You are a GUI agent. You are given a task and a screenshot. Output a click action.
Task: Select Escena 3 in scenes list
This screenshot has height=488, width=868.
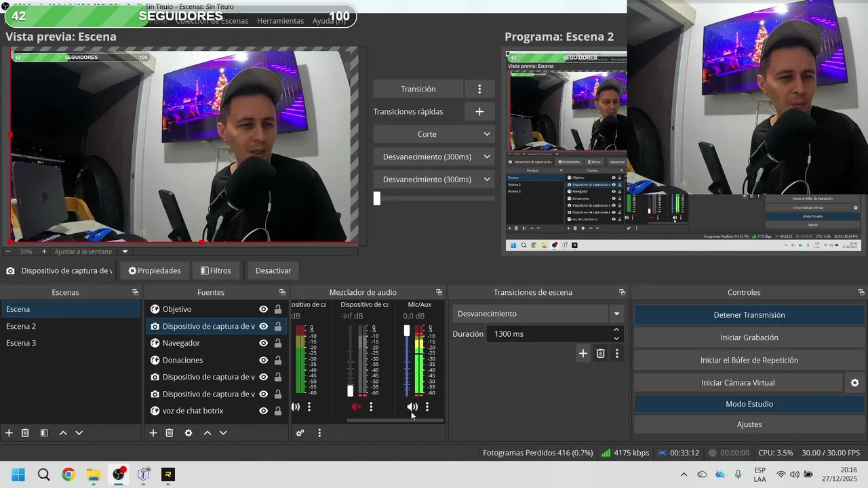click(71, 343)
